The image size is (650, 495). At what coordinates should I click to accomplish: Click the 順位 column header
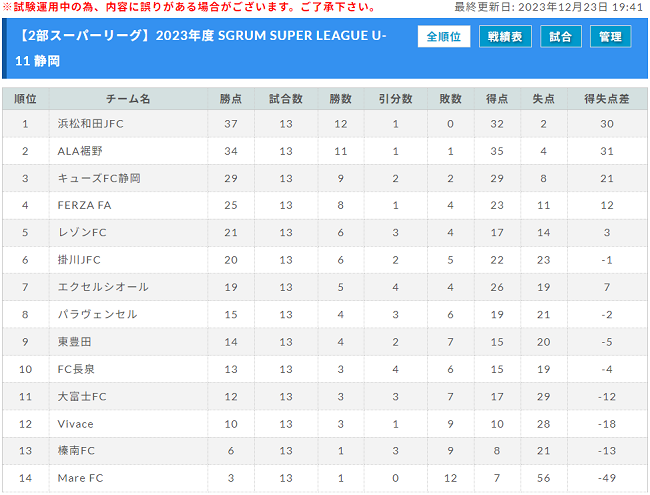(25, 99)
